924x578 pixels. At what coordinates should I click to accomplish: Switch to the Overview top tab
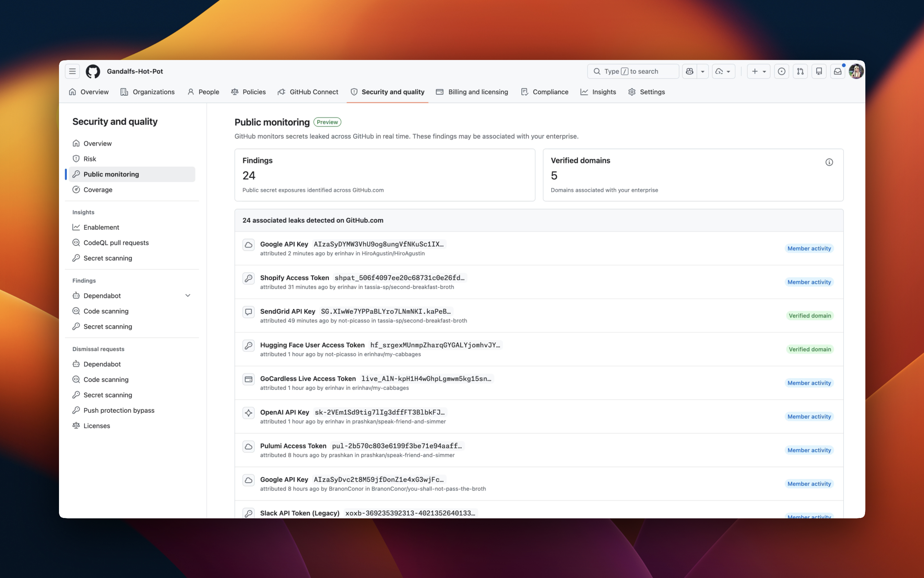(x=89, y=92)
